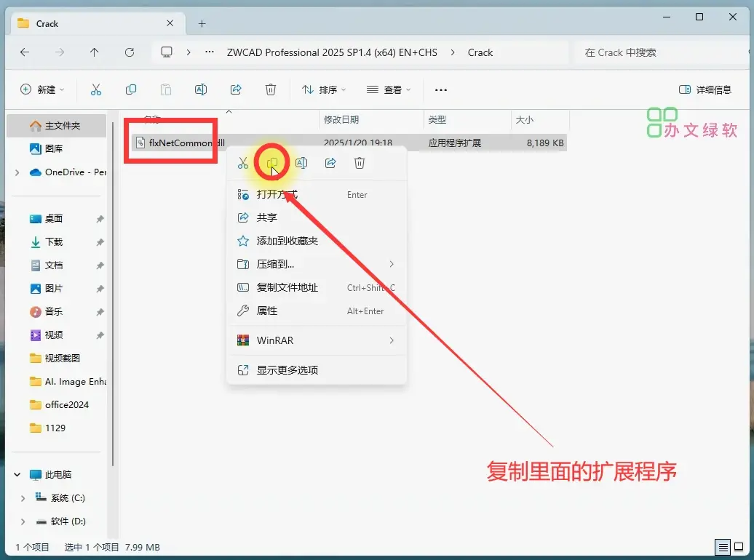
Task: Click the sidebar vertical scrollbar
Action: (x=113, y=293)
